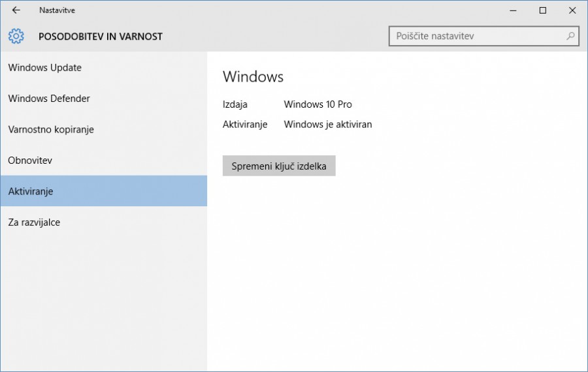Viewport: 588px width, 372px height.
Task: Focus the 'Poiščite nastavitev' search field
Action: click(477, 36)
